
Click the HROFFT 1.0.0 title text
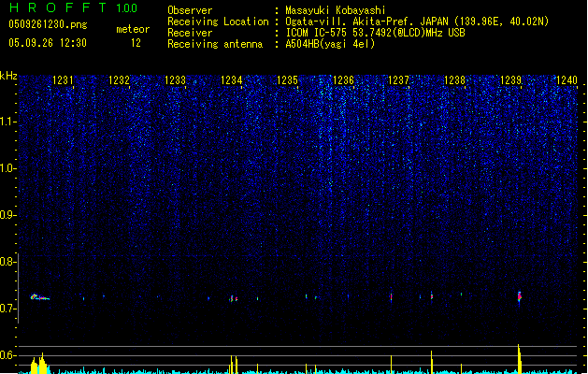[74, 7]
